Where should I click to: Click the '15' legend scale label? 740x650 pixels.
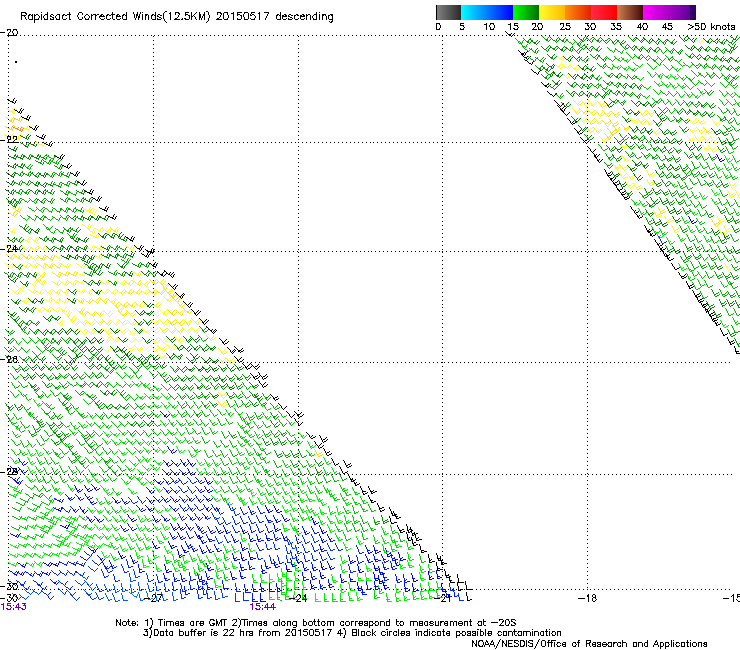[x=513, y=27]
